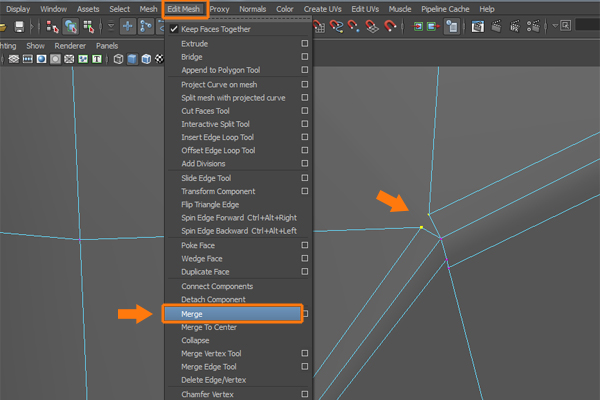Click the wireframe cube display icon
600x400 pixels.
pos(118,59)
